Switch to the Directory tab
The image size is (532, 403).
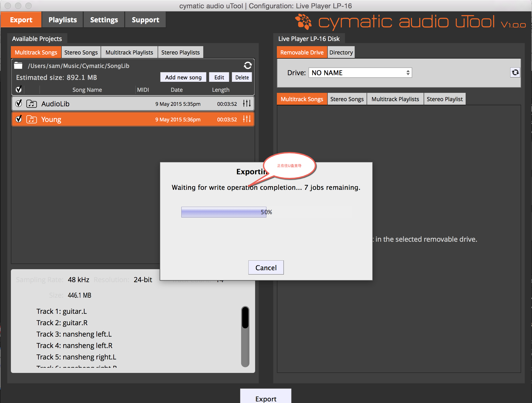(341, 52)
